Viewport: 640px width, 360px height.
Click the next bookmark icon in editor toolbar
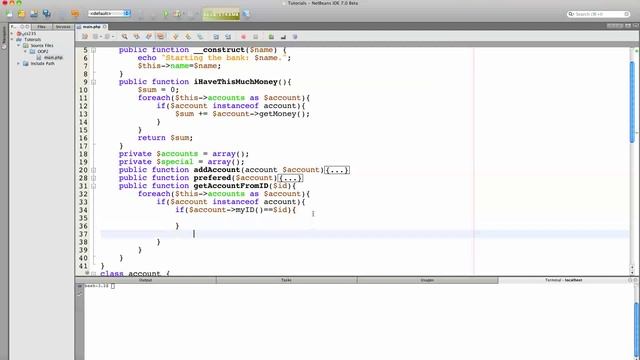[188, 37]
